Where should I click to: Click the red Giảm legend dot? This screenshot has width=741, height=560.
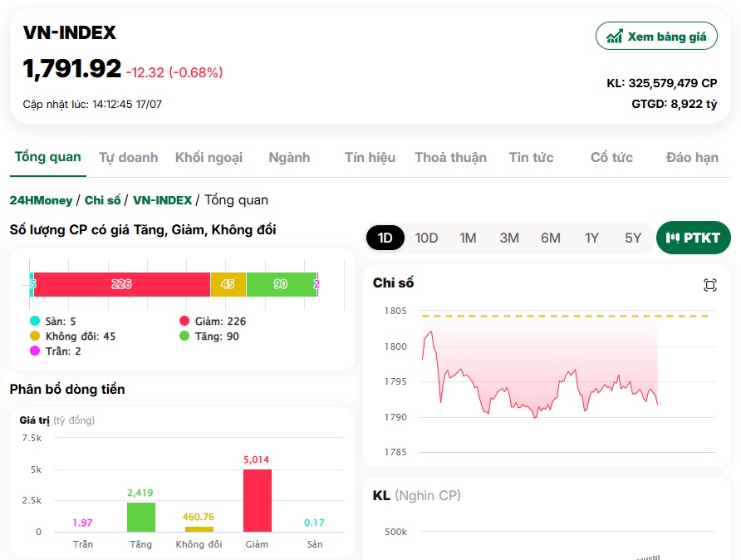pyautogui.click(x=184, y=321)
